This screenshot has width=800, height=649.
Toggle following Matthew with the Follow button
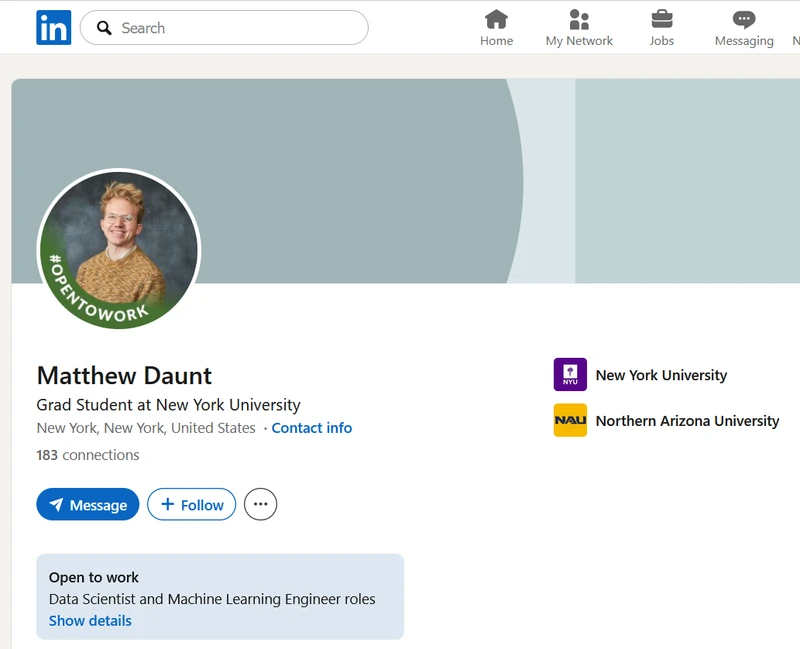coord(191,504)
